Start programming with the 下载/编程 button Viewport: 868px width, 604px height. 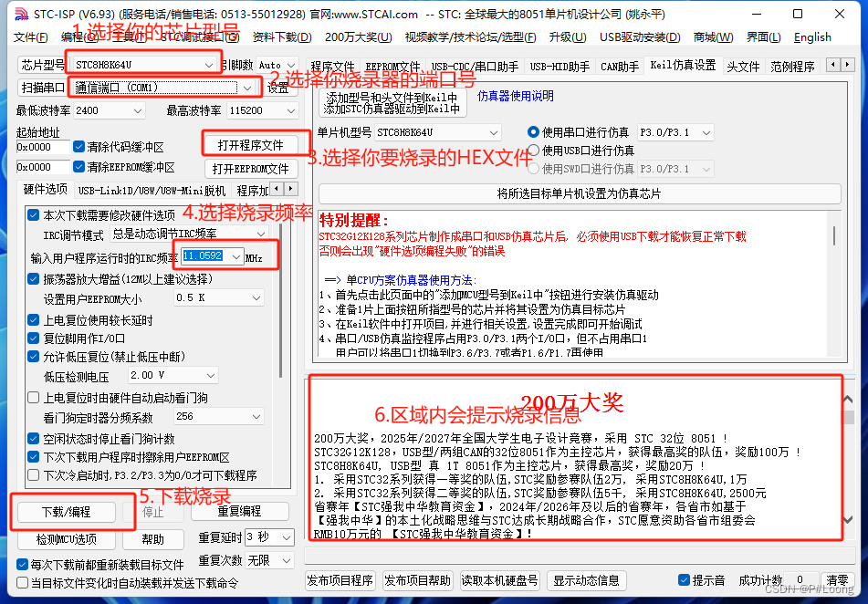(65, 512)
